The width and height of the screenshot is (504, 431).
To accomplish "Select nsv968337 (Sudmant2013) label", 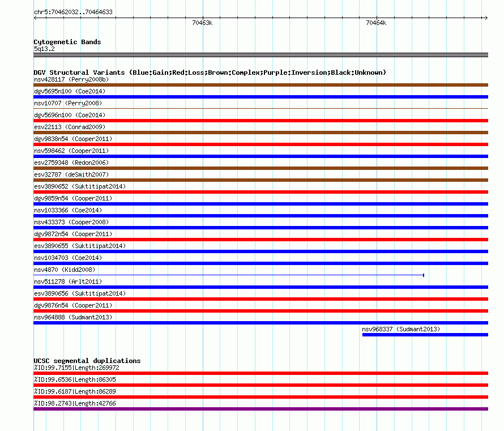I will pyautogui.click(x=401, y=329).
